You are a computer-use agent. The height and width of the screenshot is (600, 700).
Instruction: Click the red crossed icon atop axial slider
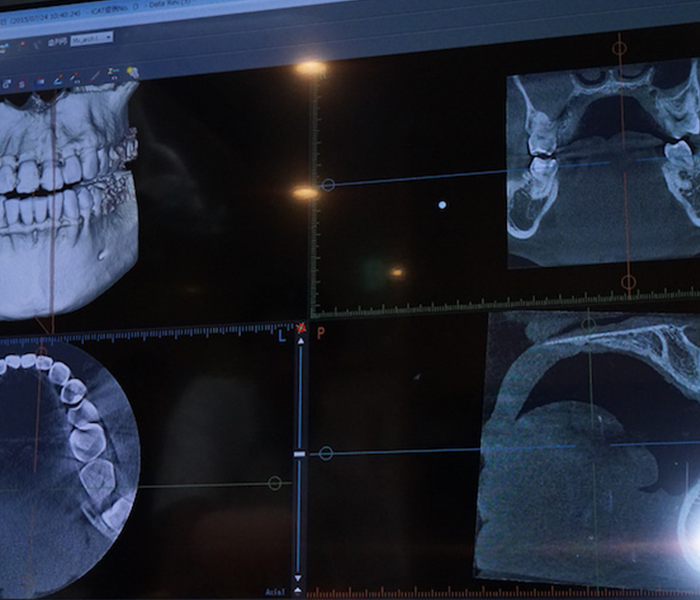point(301,328)
